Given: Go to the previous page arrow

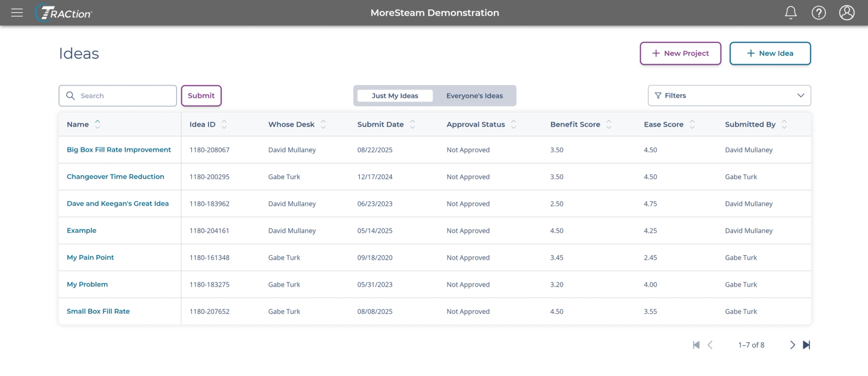Looking at the screenshot, I should pos(710,345).
